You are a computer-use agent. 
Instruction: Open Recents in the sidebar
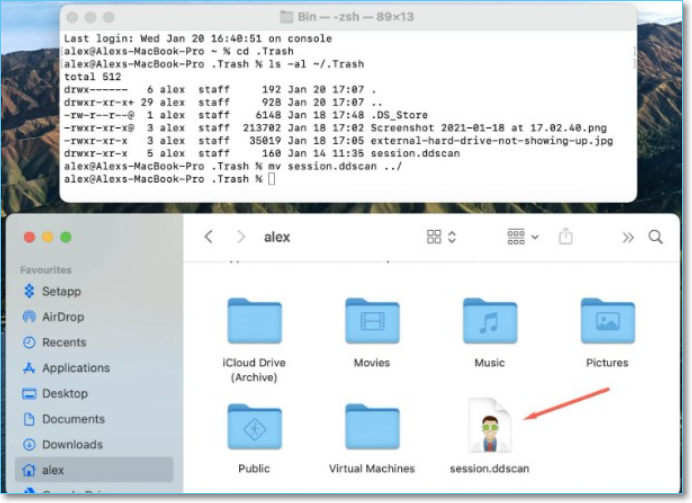(x=64, y=342)
